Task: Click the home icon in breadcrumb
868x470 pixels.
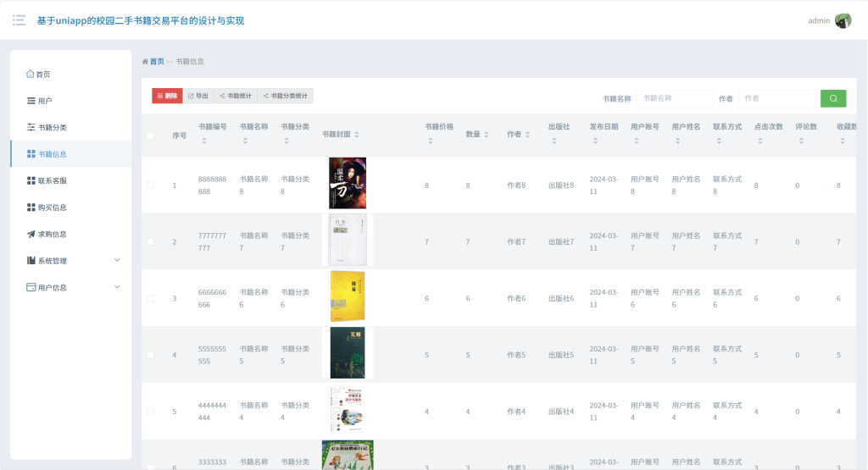Action: [x=145, y=61]
